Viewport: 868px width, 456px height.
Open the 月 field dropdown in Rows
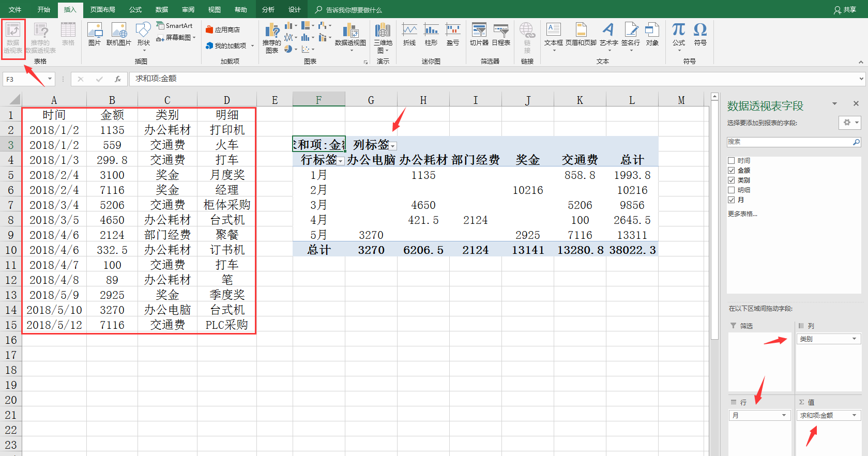pyautogui.click(x=784, y=416)
